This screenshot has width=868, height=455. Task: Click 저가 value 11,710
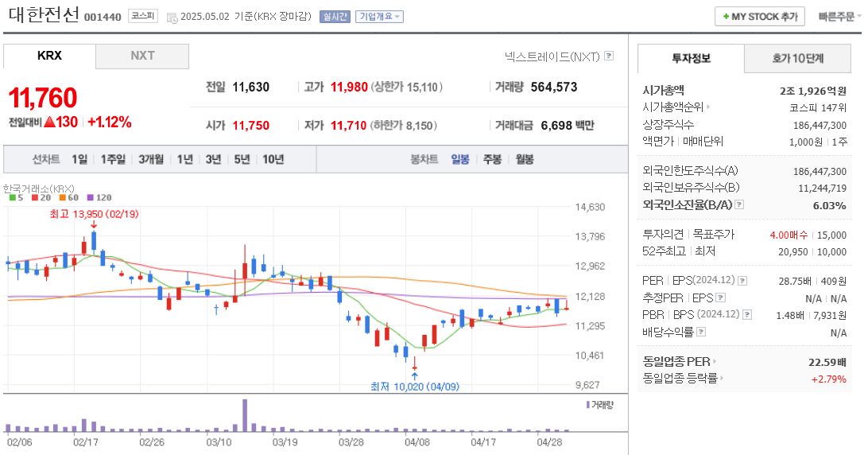[349, 126]
